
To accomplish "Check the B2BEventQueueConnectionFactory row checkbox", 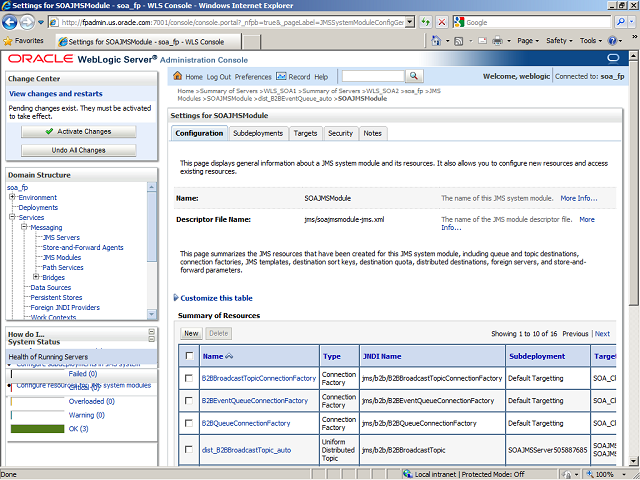I will click(189, 401).
